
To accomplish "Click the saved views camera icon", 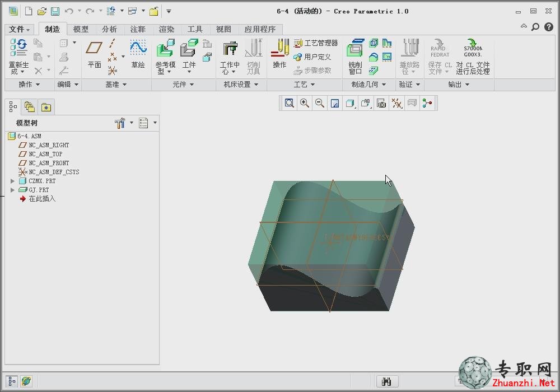I will point(381,104).
